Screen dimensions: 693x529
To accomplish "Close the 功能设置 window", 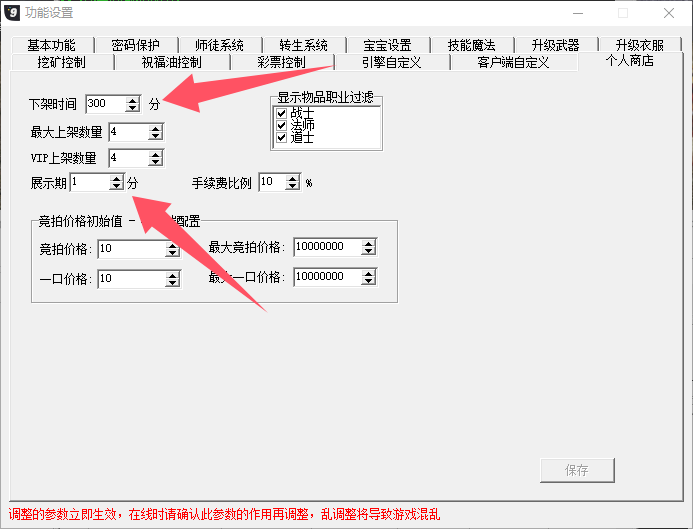I will tap(669, 13).
